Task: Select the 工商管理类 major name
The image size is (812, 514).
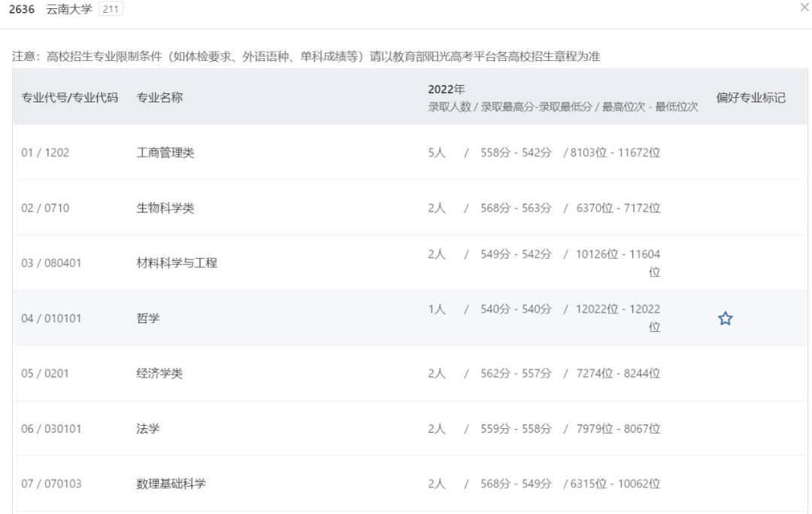Action: (165, 152)
